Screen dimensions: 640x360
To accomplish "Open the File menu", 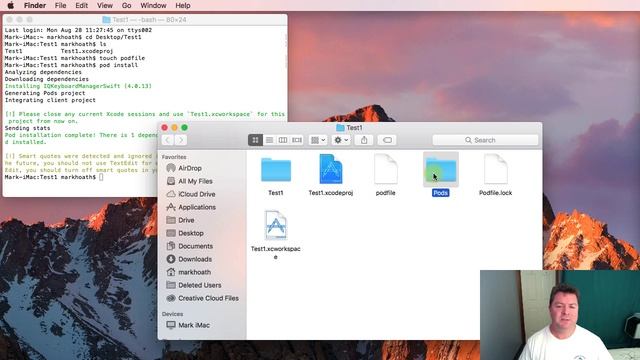I will 60,5.
